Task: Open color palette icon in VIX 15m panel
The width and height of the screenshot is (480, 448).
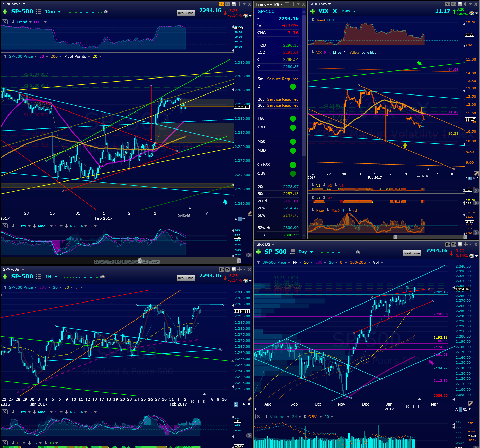Action: point(472,13)
